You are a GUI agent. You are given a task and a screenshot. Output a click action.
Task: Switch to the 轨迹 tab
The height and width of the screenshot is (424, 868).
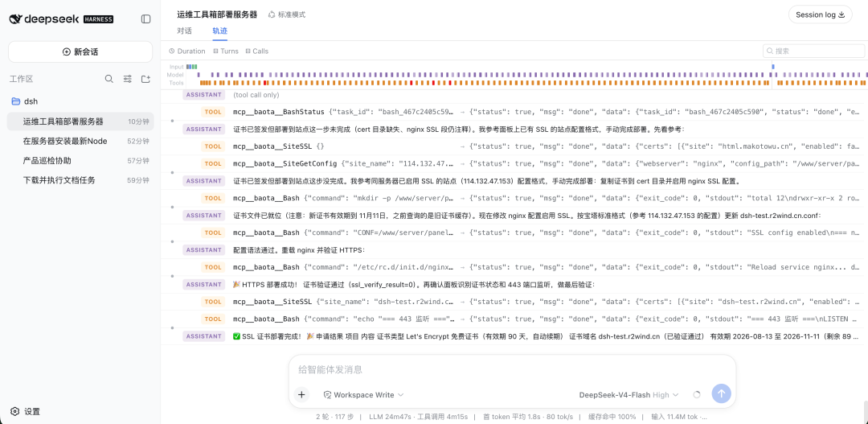pyautogui.click(x=219, y=31)
